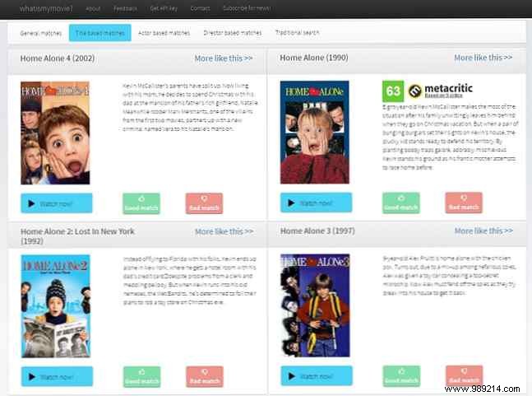Mark Home Alone (1990) as Good match
The image size is (532, 396).
[x=401, y=203]
